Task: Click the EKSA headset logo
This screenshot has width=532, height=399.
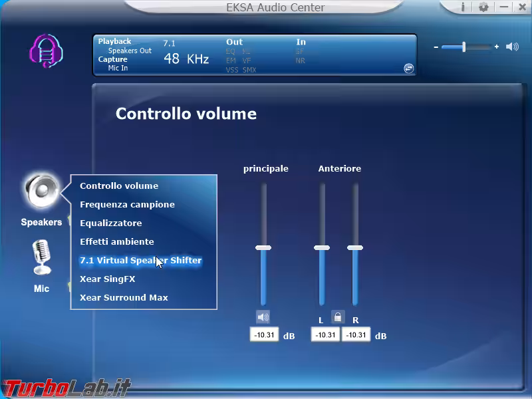Action: coord(46,51)
